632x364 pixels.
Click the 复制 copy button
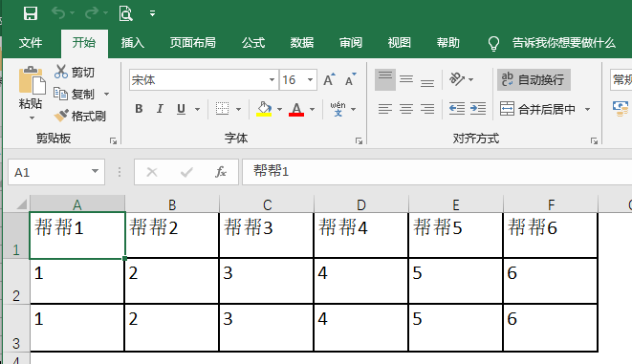[75, 95]
